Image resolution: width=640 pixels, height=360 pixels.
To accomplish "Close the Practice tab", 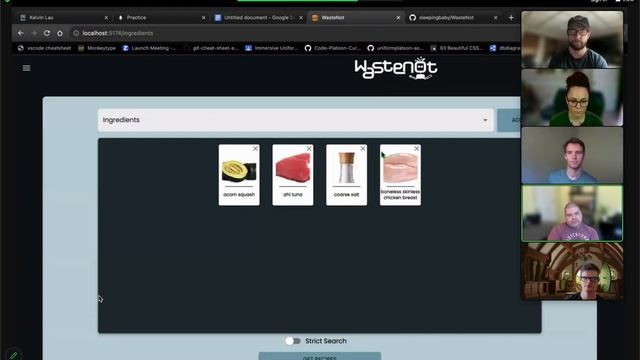I will 203,18.
